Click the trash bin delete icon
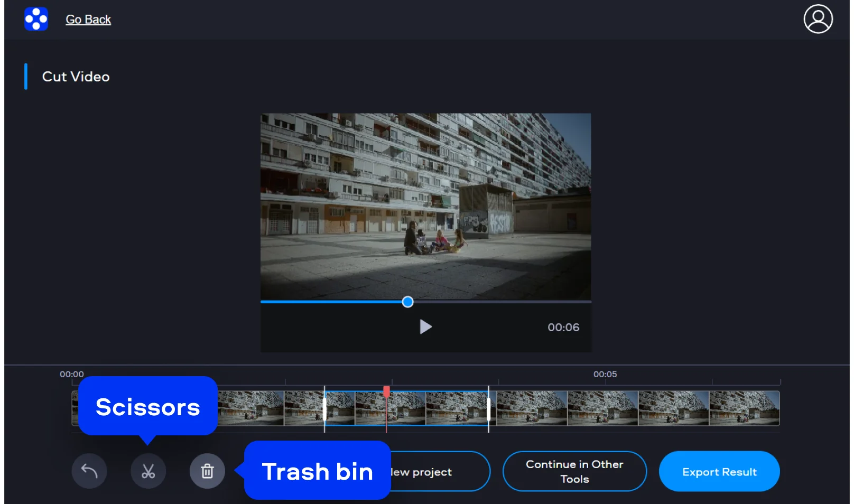Image resolution: width=854 pixels, height=504 pixels. coord(207,471)
